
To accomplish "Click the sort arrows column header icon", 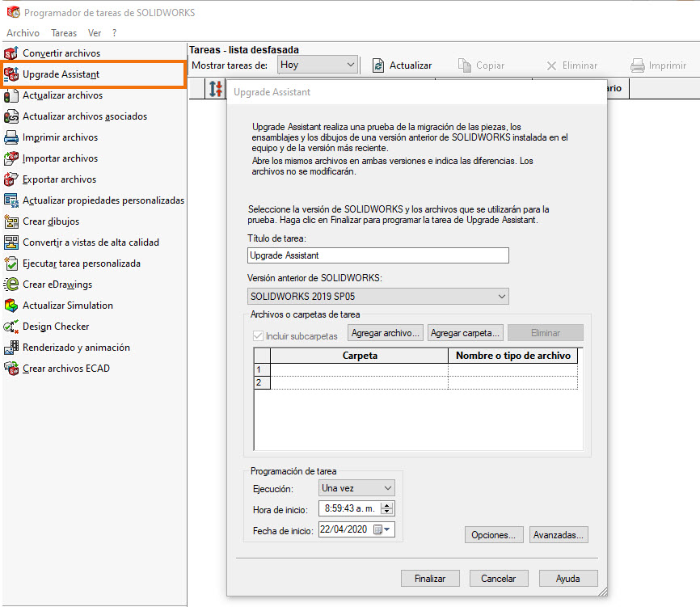I will (x=216, y=88).
